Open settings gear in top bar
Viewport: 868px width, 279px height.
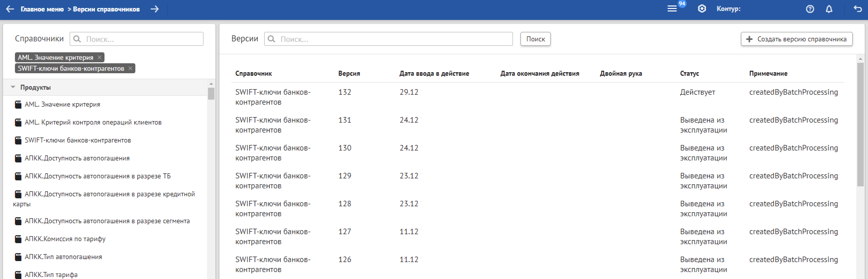pyautogui.click(x=702, y=9)
